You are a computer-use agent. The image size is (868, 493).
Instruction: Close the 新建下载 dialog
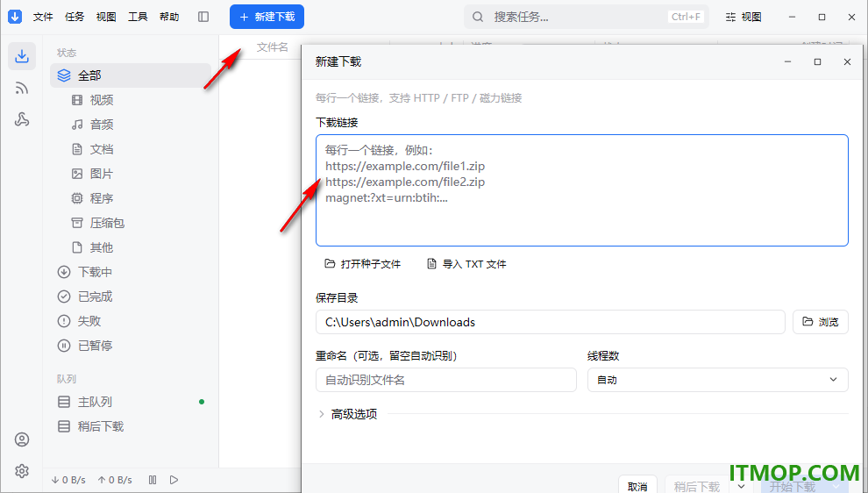(847, 62)
